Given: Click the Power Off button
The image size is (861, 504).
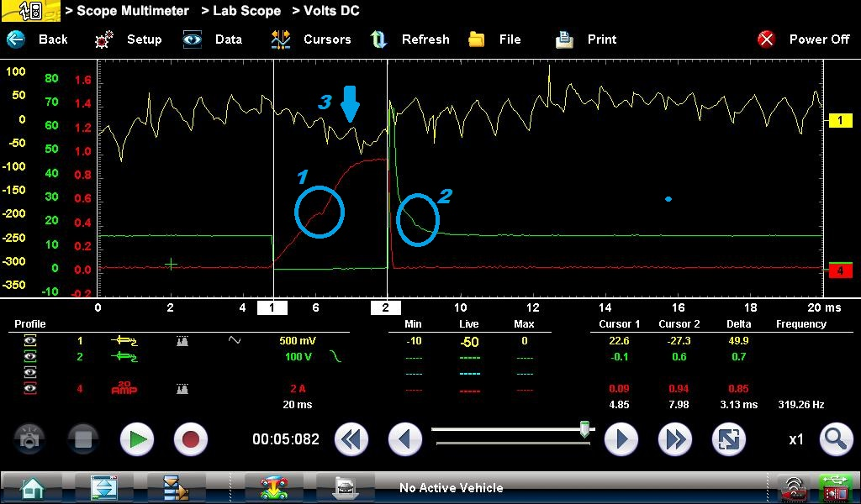Looking at the screenshot, I should 803,39.
